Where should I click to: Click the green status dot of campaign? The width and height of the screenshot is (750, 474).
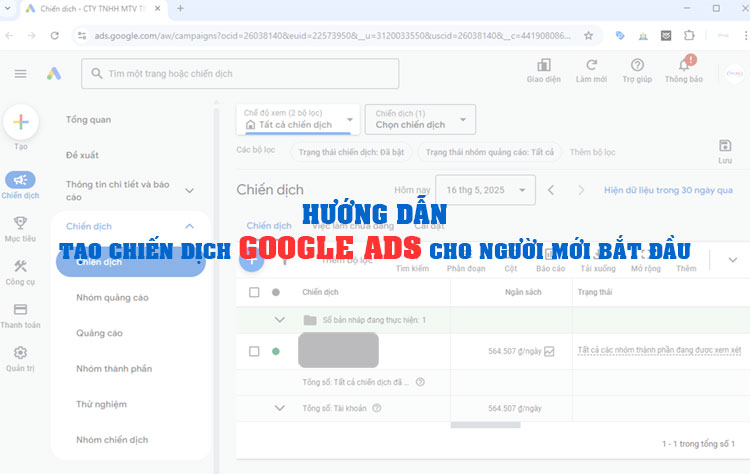pyautogui.click(x=276, y=352)
